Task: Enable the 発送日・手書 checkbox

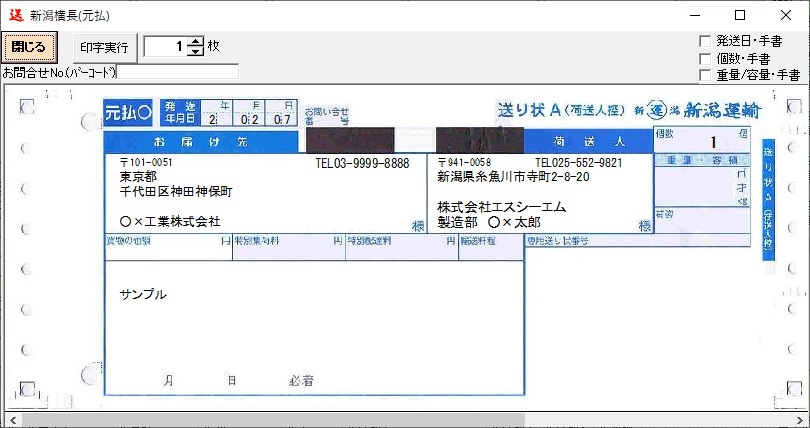Action: click(x=705, y=41)
